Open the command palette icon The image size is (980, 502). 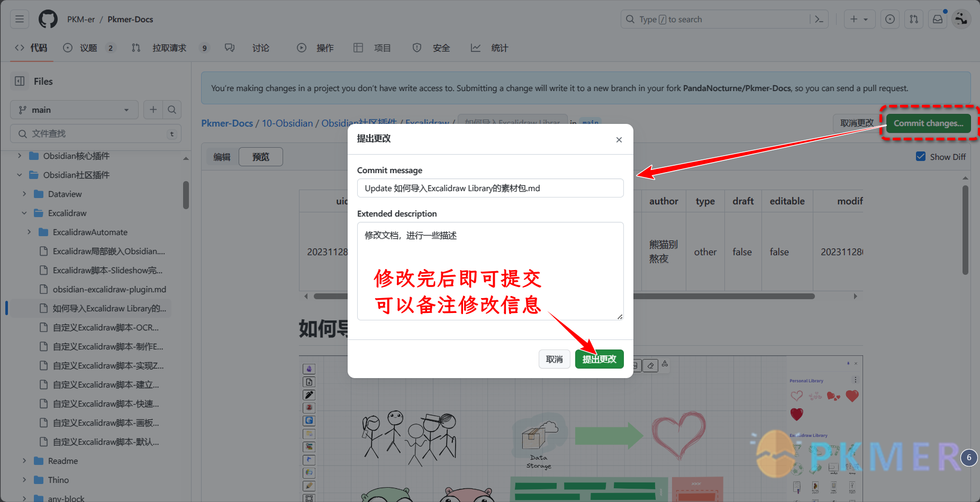pyautogui.click(x=819, y=19)
